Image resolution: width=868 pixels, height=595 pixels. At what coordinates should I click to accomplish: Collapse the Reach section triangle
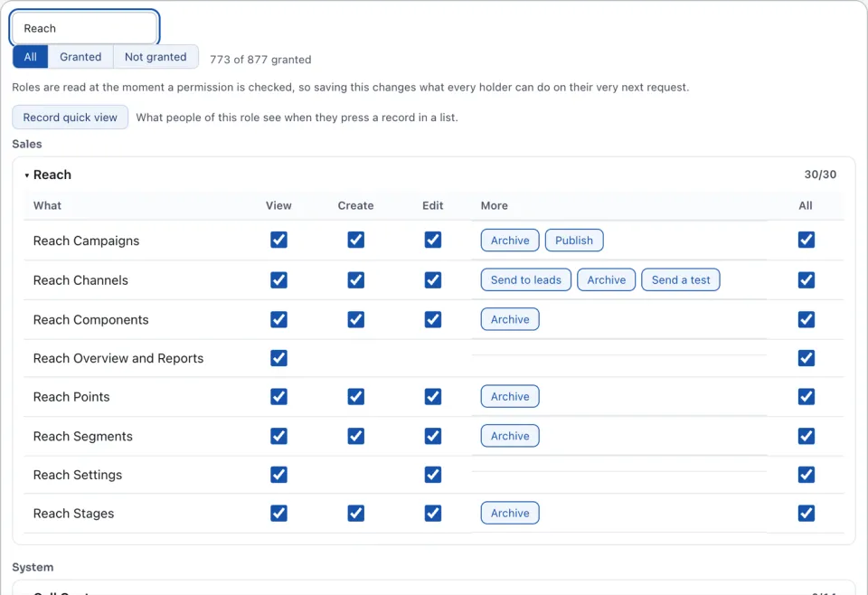pos(26,175)
